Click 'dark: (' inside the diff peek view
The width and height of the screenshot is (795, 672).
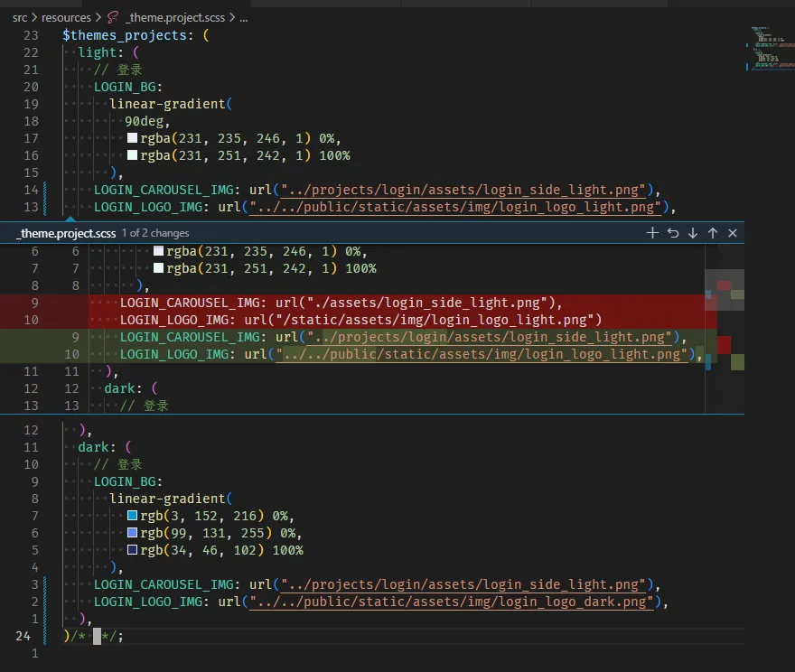131,388
